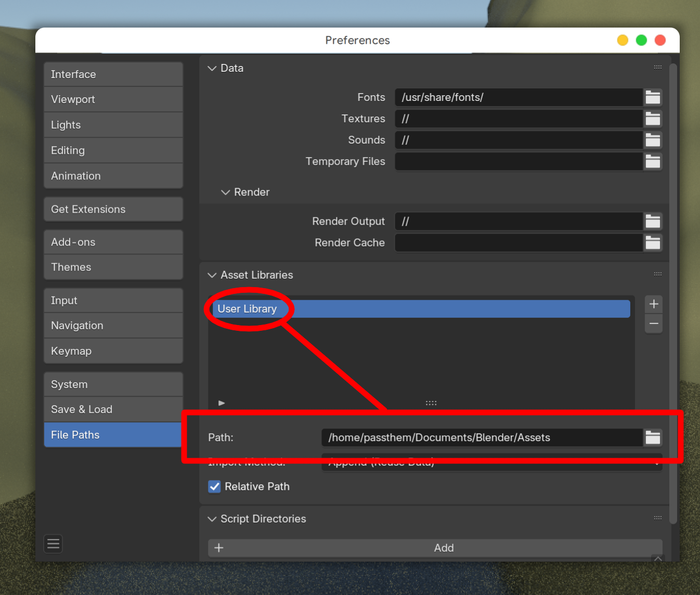
Task: Select the System section
Action: coord(113,384)
